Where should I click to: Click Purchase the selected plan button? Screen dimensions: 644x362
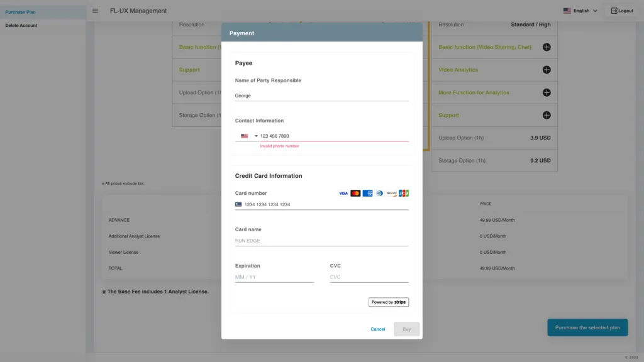(x=587, y=327)
